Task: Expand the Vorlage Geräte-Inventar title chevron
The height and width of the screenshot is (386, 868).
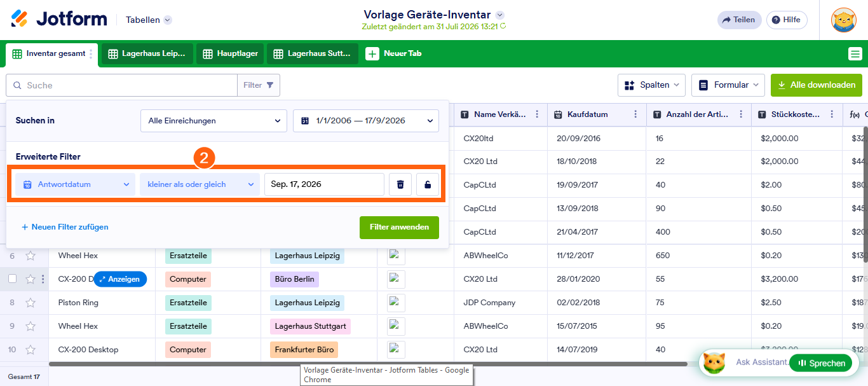Action: pyautogui.click(x=500, y=15)
